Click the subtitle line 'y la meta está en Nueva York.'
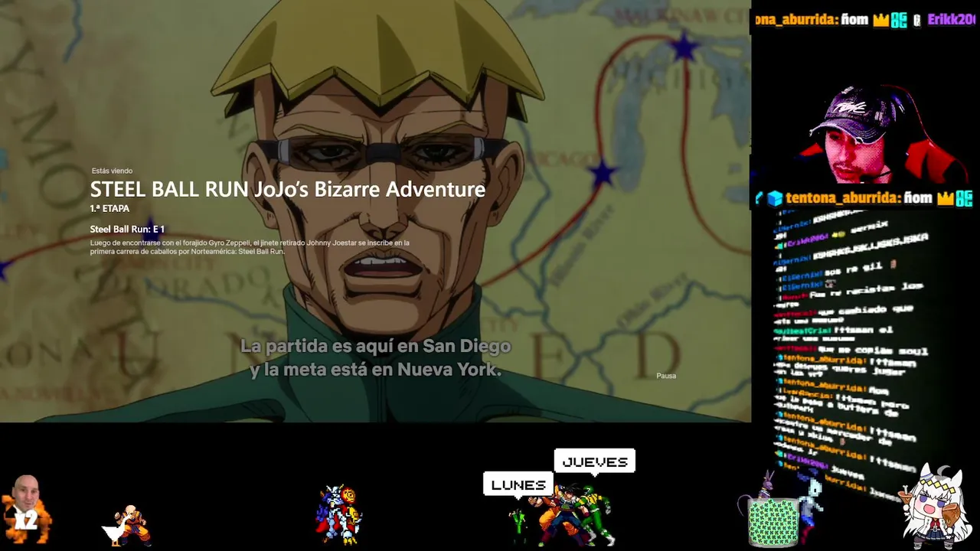The height and width of the screenshot is (551, 980). (x=375, y=370)
